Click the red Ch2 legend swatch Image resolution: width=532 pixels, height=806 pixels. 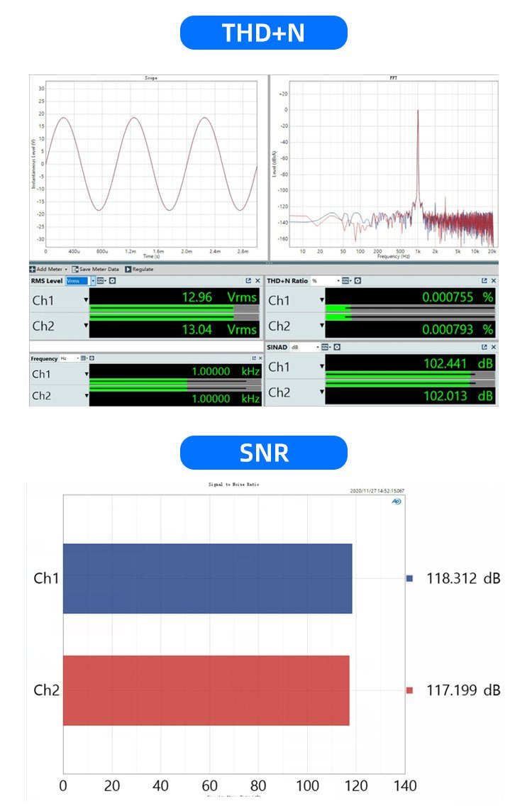tap(409, 690)
